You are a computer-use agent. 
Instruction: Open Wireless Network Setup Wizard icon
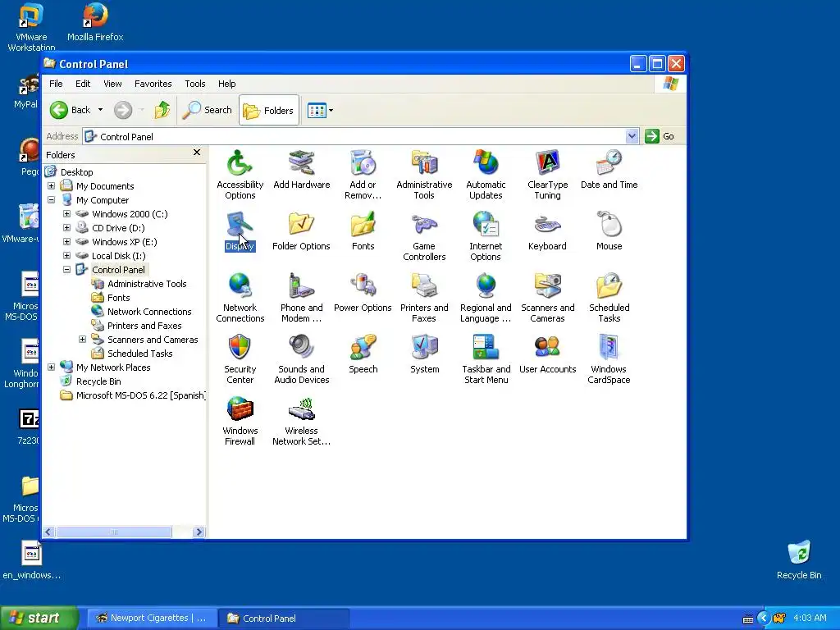tap(301, 421)
